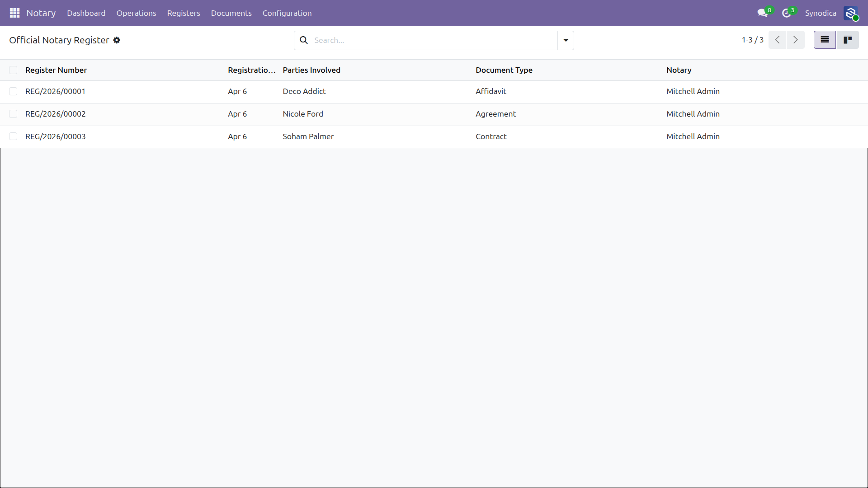Switch to list view
The height and width of the screenshot is (488, 868).
point(825,40)
